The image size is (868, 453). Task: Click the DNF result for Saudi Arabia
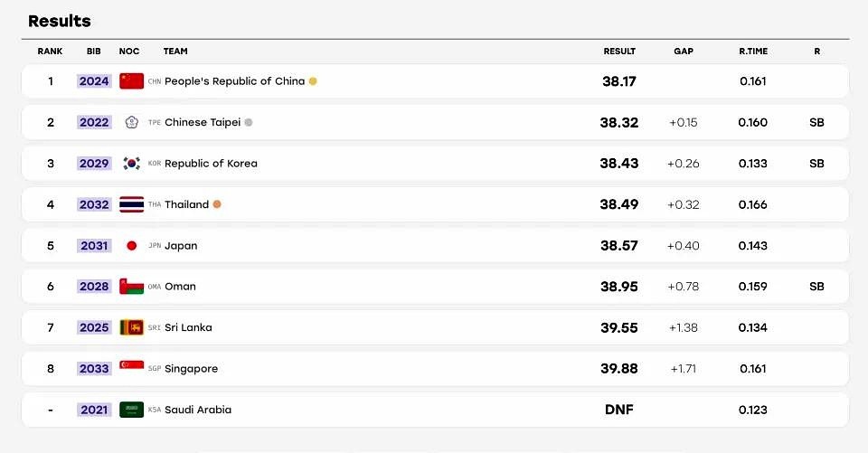[618, 410]
